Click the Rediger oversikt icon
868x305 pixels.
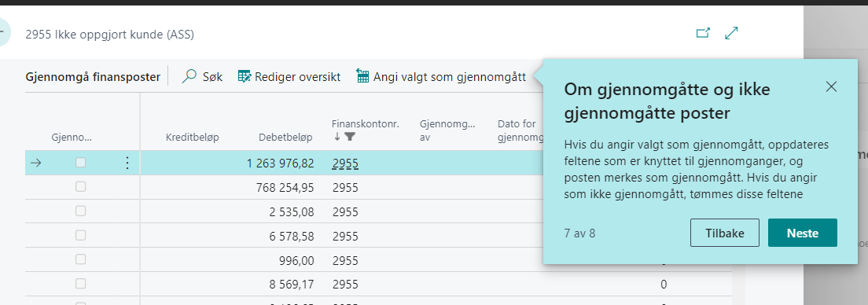[x=244, y=76]
